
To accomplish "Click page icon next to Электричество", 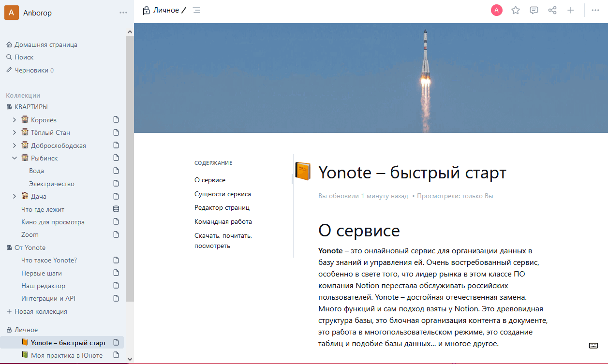I will coord(116,183).
